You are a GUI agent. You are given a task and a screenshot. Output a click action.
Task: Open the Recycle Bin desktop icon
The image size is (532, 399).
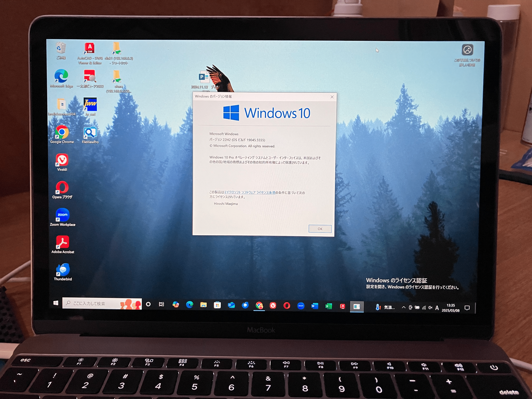[x=61, y=51]
